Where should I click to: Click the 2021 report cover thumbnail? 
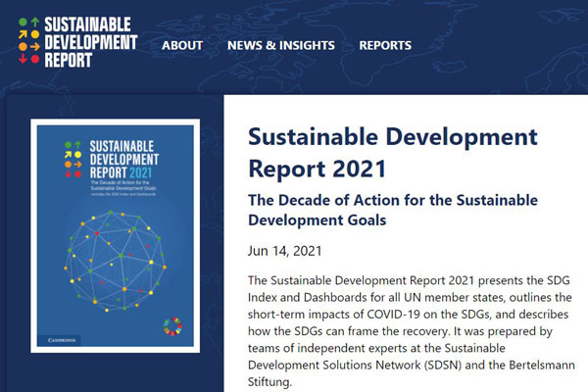[x=115, y=236]
